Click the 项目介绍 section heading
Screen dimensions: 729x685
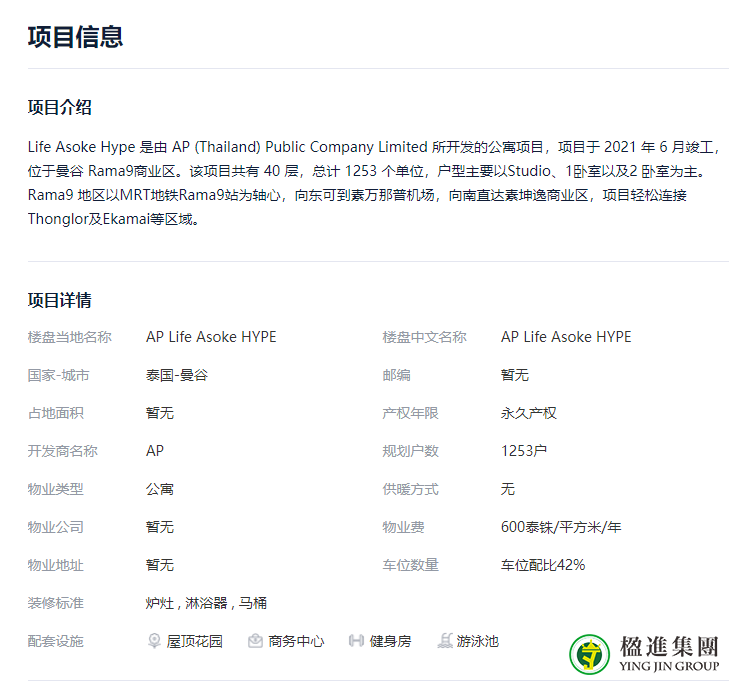pos(60,107)
